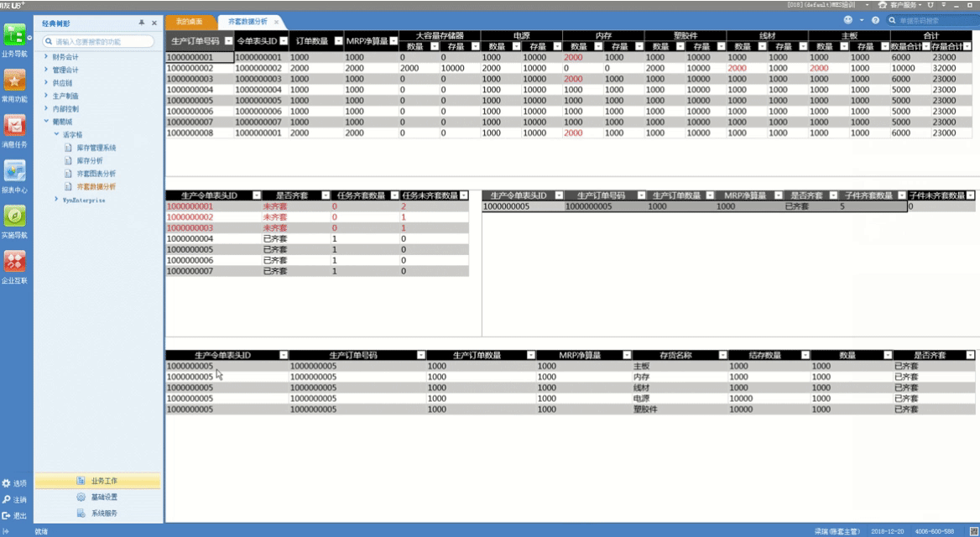This screenshot has width=980, height=537.
Task: Open filter dropdown on 是否齐套 middle-left column
Action: click(325, 196)
